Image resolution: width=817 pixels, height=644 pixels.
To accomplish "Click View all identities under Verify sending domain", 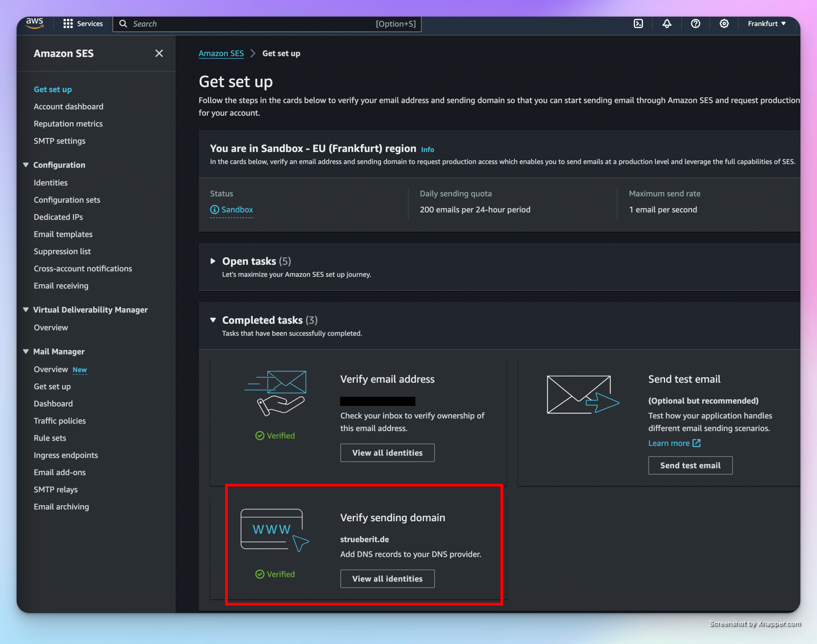I will (x=387, y=579).
